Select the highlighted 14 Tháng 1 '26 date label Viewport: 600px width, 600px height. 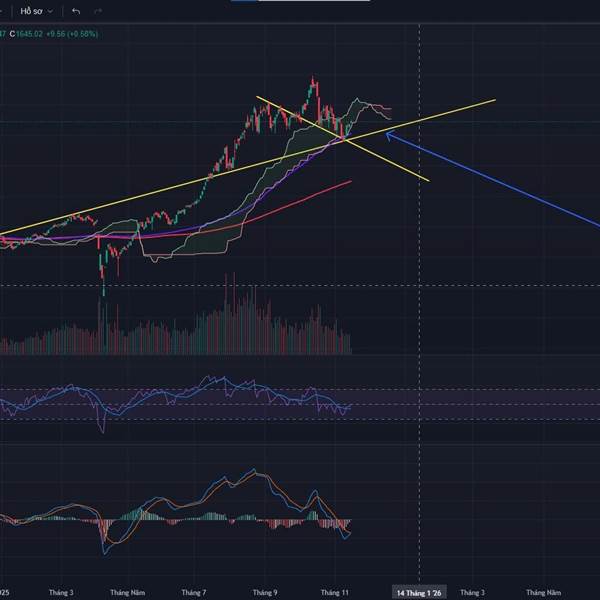[x=419, y=593]
